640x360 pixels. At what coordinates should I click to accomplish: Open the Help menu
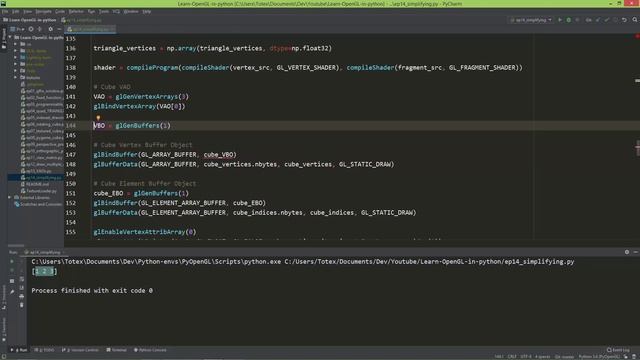147,11
